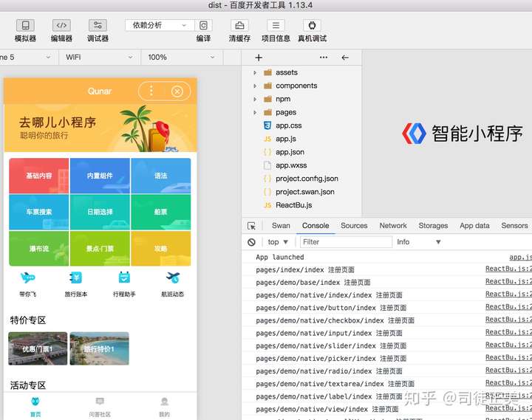Image resolution: width=532 pixels, height=420 pixels.
Task: Open app.wxss file
Action: click(x=291, y=165)
